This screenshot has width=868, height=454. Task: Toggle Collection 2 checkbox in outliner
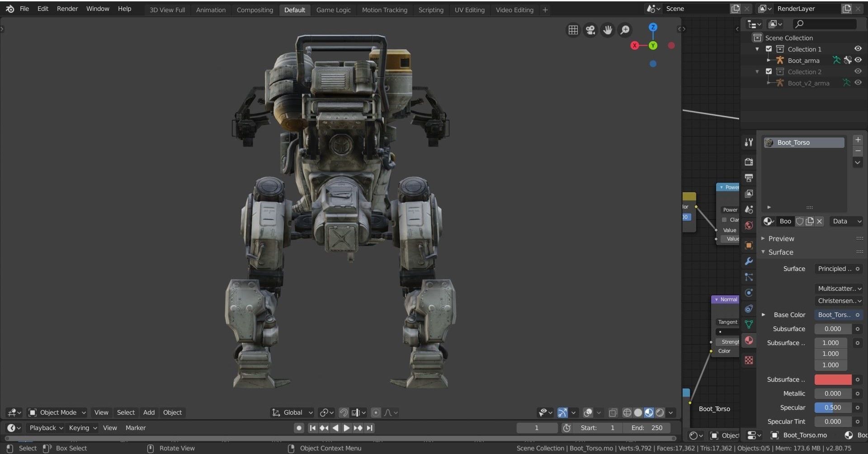[x=769, y=71]
